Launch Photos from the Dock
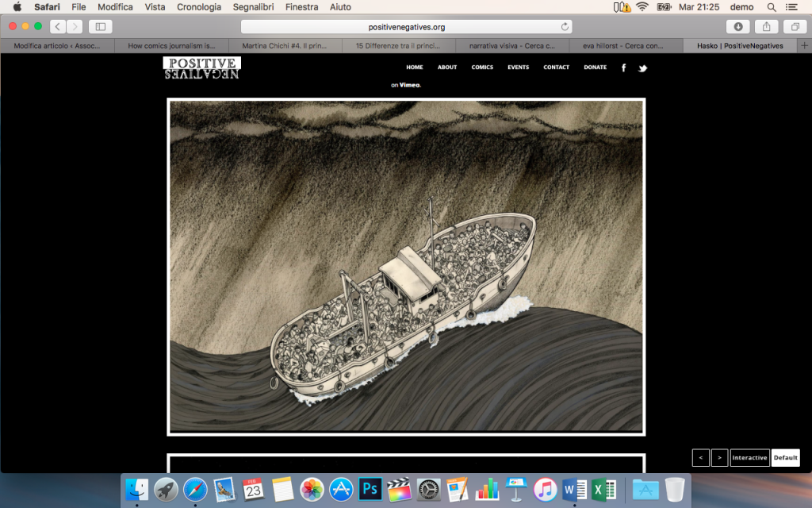The image size is (812, 508). (312, 489)
